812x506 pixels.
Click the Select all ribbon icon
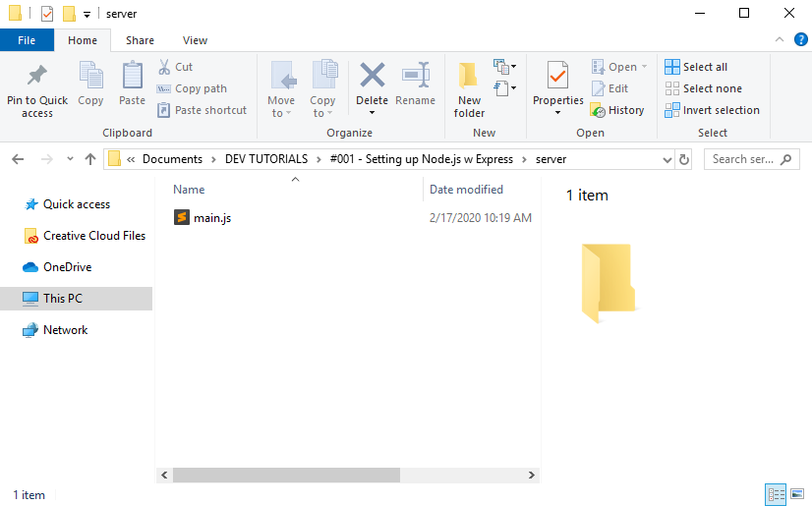pos(672,67)
